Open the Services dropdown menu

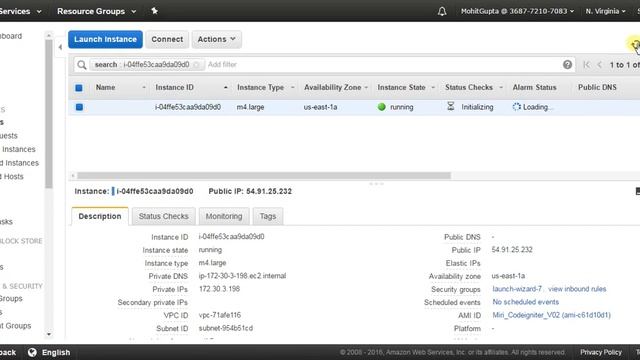(20, 11)
